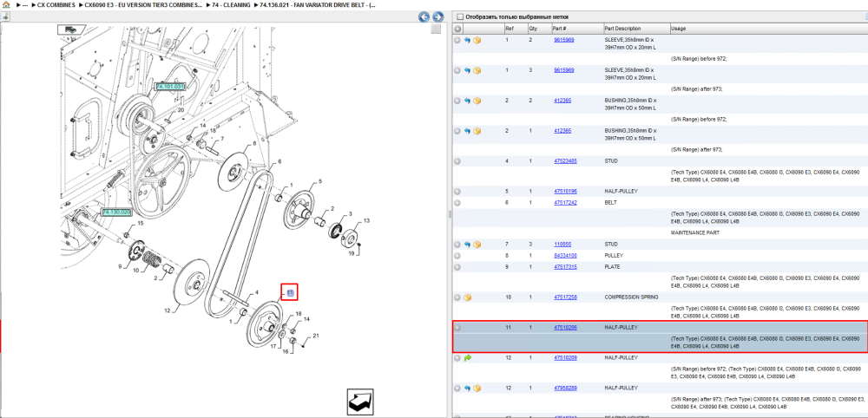Click box icon on COMPRESSION SPRING row

tap(467, 297)
